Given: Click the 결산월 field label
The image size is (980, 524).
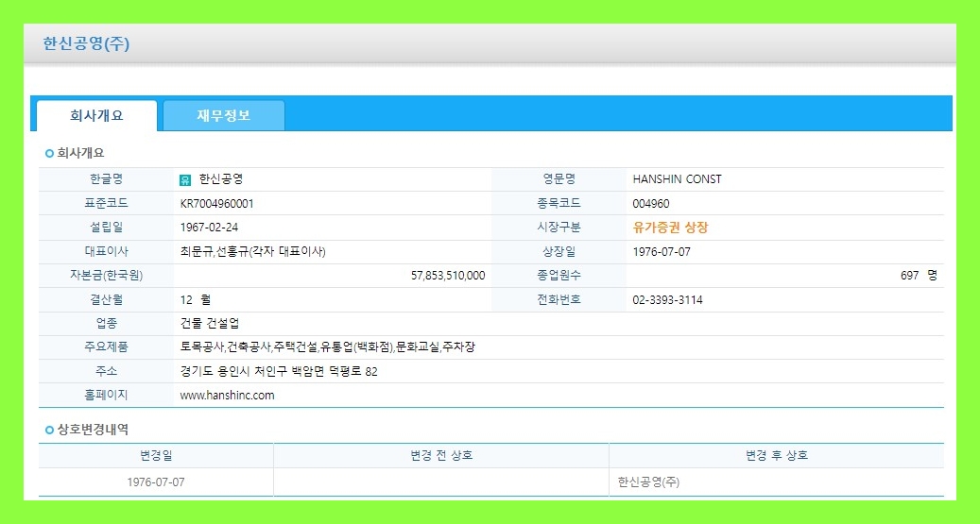Looking at the screenshot, I should pyautogui.click(x=106, y=300).
